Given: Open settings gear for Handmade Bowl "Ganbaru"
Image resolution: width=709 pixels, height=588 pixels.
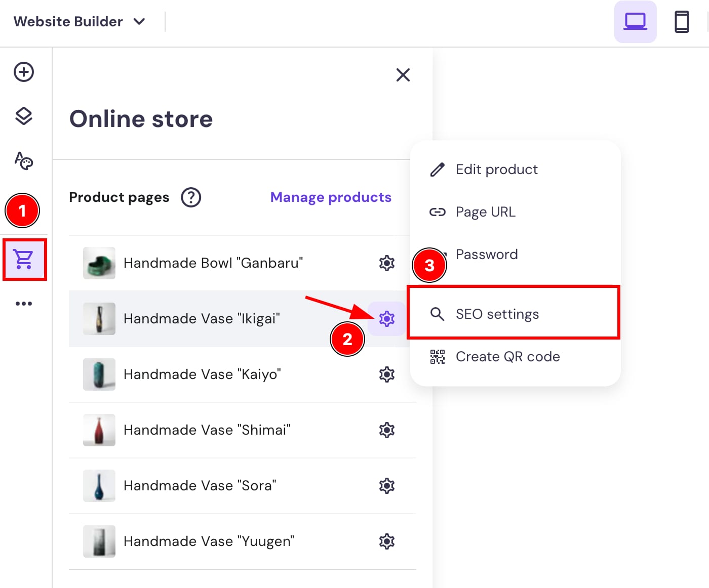Looking at the screenshot, I should coord(386,263).
